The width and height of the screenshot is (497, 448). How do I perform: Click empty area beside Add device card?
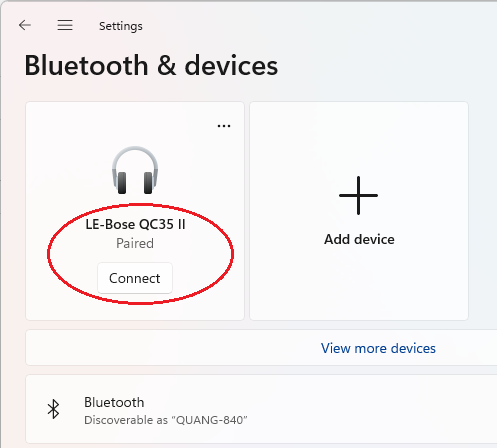coord(483,211)
